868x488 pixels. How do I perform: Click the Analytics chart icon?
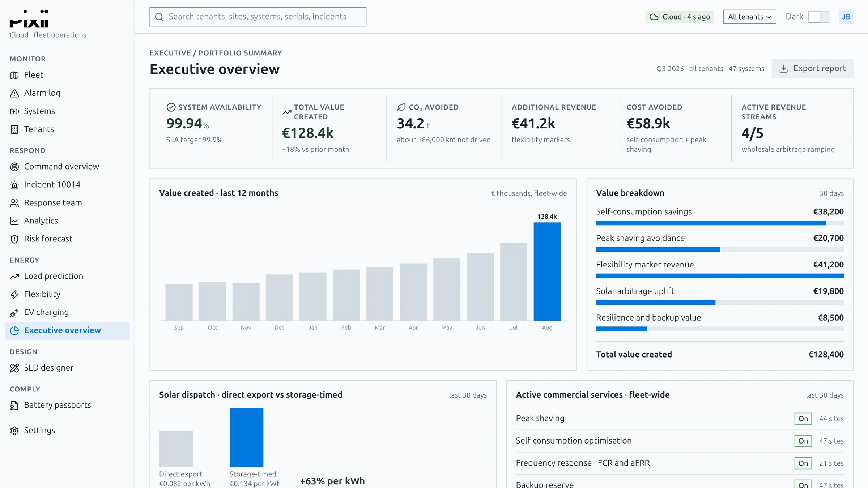click(x=14, y=221)
